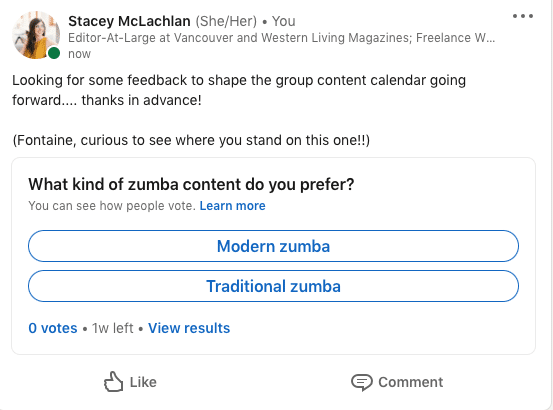Click the 'Looking for some feedback' post text
This screenshot has height=410, width=553.
tap(239, 90)
